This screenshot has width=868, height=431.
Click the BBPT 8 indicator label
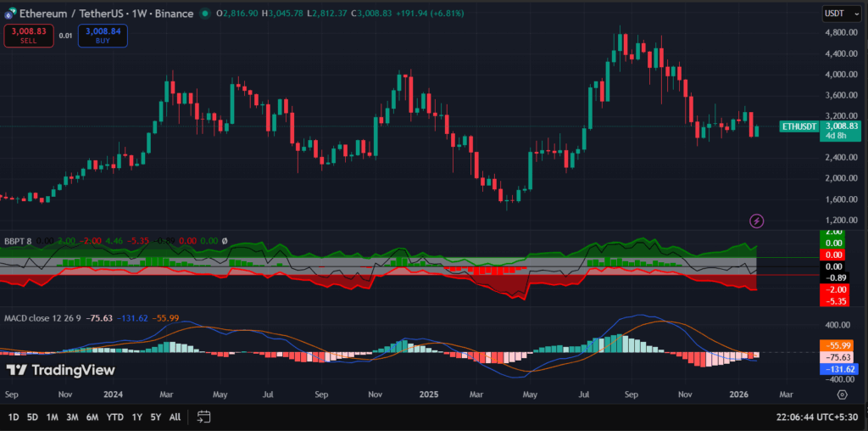pyautogui.click(x=17, y=241)
